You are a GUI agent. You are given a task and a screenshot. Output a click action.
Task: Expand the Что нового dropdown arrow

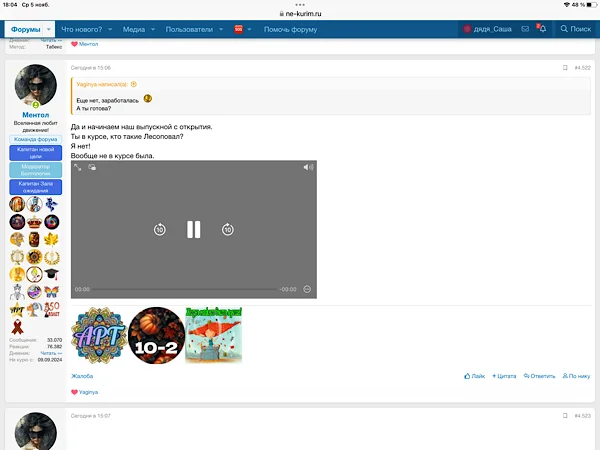pyautogui.click(x=109, y=29)
